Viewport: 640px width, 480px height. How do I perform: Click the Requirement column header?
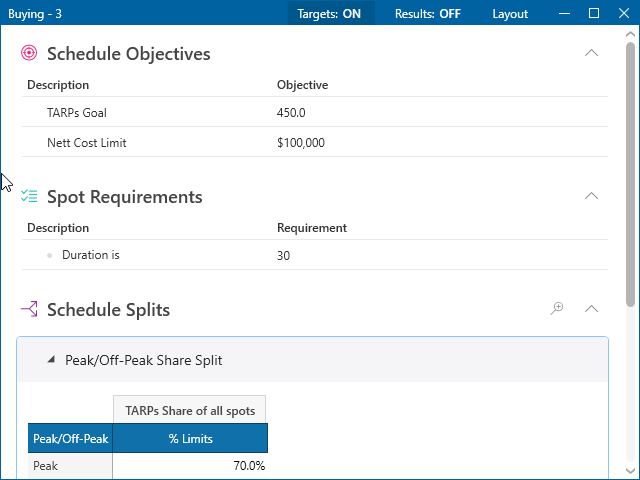coord(312,228)
